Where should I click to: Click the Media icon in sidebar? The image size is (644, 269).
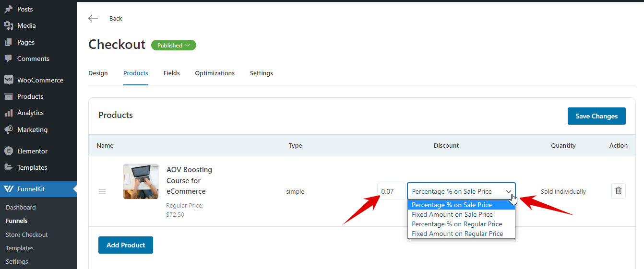9,25
